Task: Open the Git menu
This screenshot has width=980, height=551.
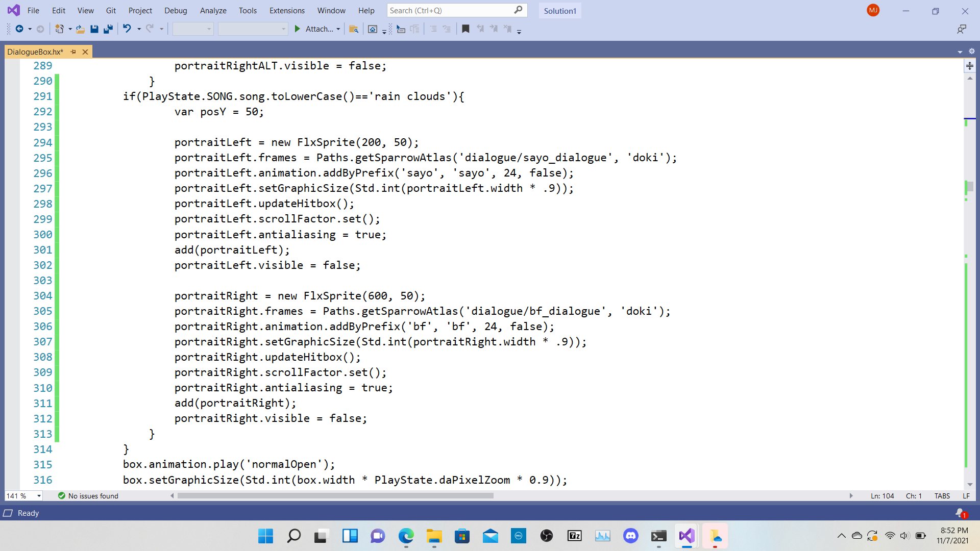Action: click(x=110, y=10)
